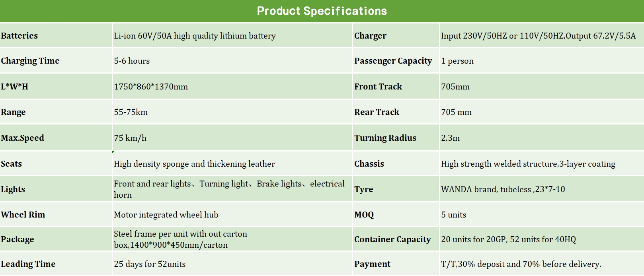Click the Package steel frame description
The width and height of the screenshot is (644, 276).
[180, 239]
